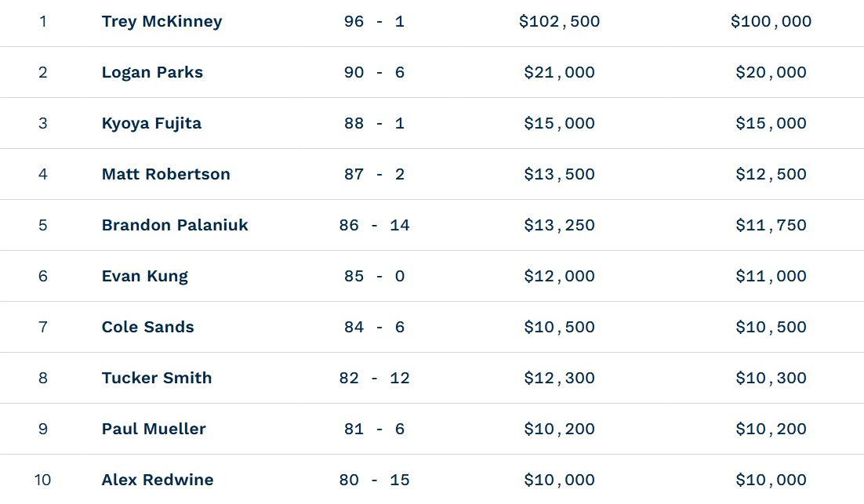This screenshot has width=864, height=504.
Task: Select Logan Parks' 90 - 6 weight
Action: 374,72
